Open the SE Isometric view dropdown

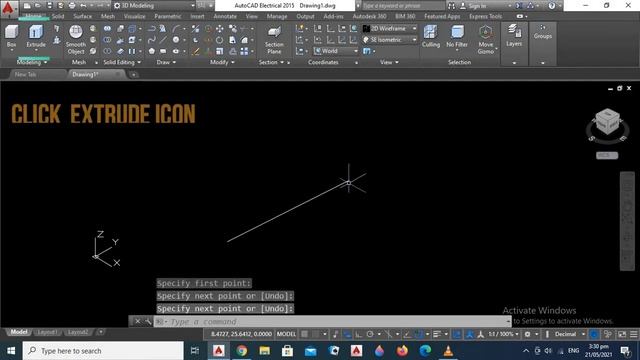[x=390, y=40]
